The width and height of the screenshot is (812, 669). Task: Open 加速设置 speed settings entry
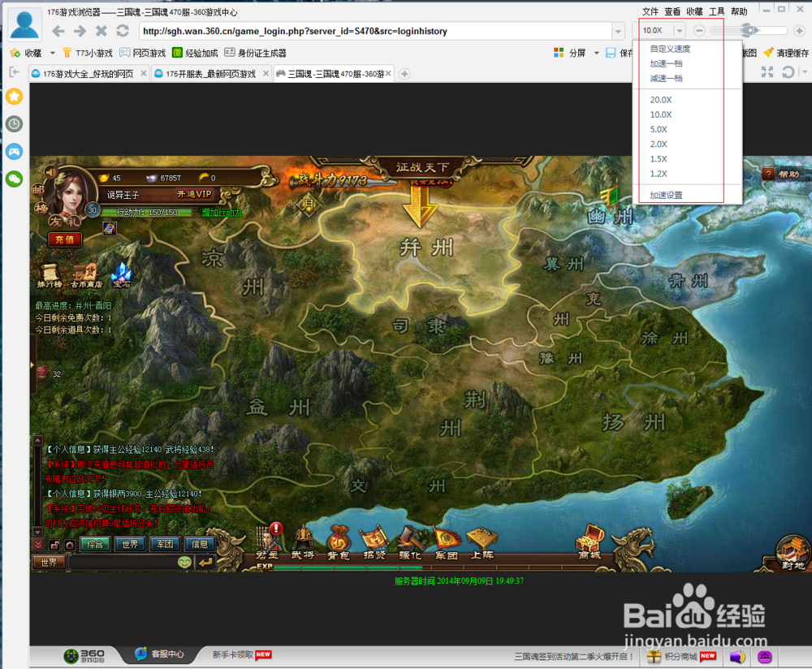tap(667, 195)
